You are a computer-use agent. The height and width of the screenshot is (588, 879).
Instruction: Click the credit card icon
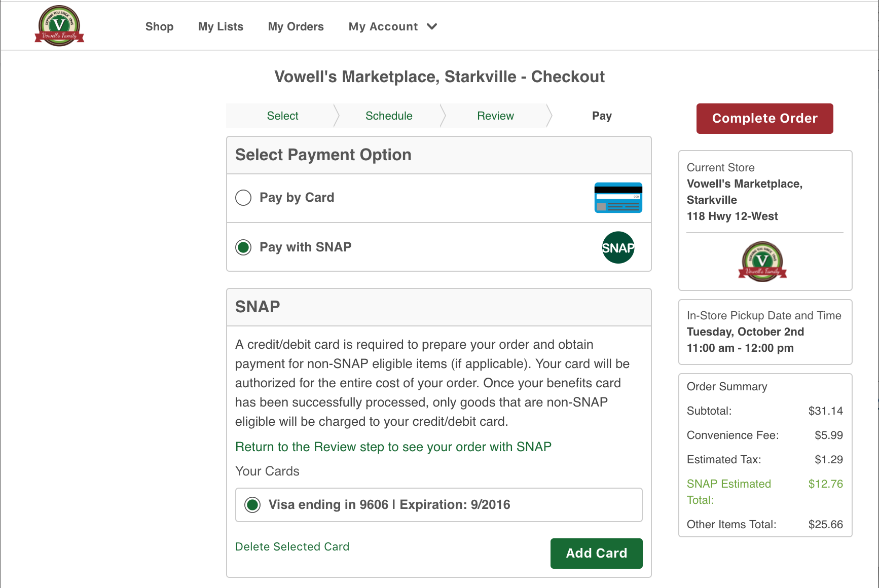[618, 198]
